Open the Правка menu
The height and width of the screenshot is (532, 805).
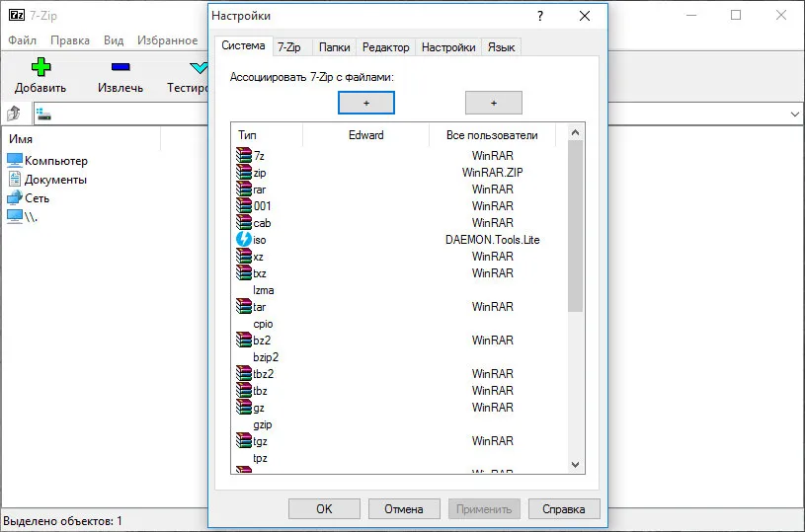point(70,40)
